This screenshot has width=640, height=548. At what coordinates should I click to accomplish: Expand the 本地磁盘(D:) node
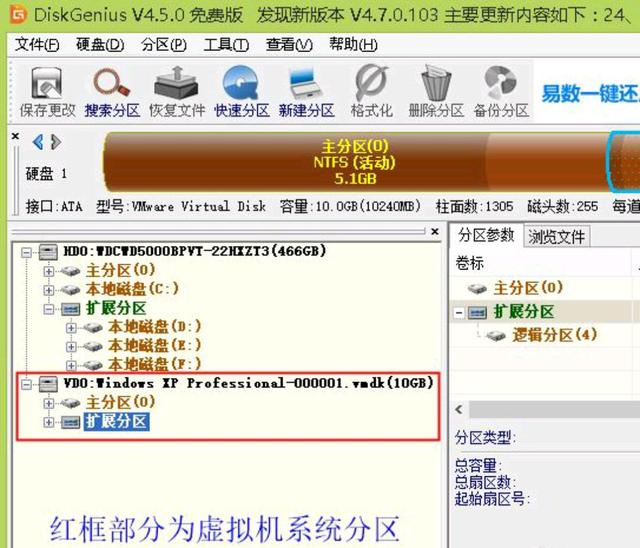point(71,328)
